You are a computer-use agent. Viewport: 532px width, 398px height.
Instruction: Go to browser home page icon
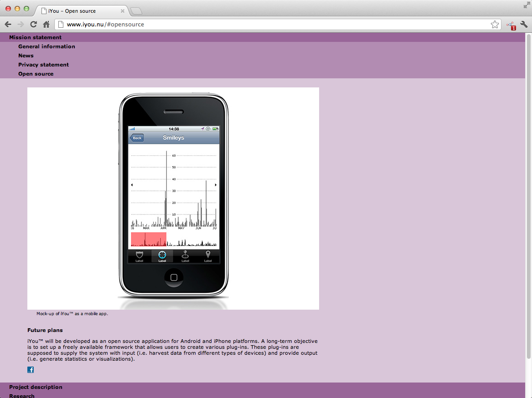(x=46, y=25)
